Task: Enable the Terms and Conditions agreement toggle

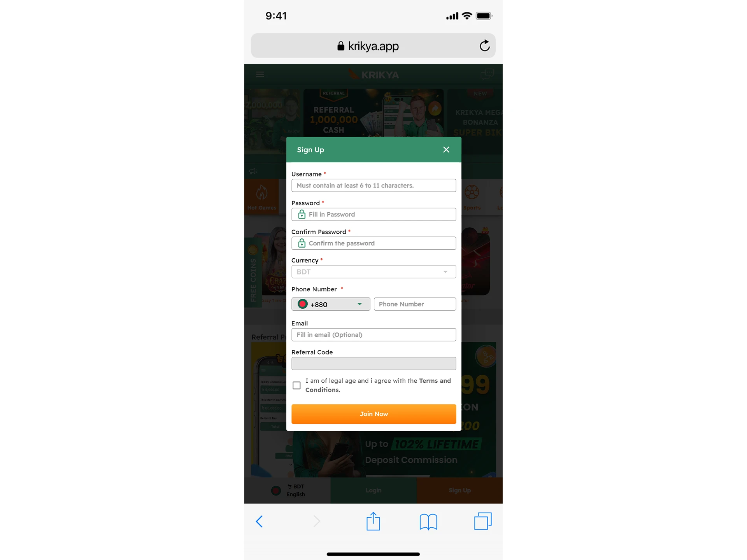Action: pos(296,385)
